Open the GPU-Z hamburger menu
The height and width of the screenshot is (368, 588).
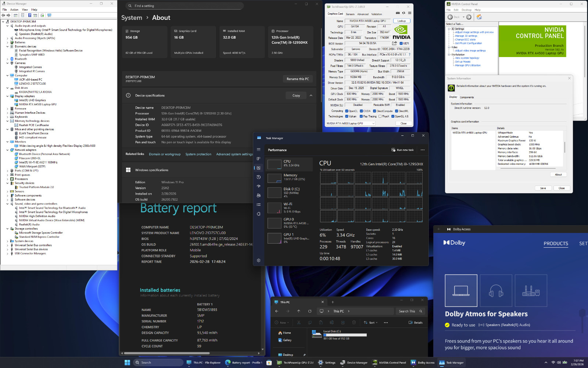coord(409,13)
